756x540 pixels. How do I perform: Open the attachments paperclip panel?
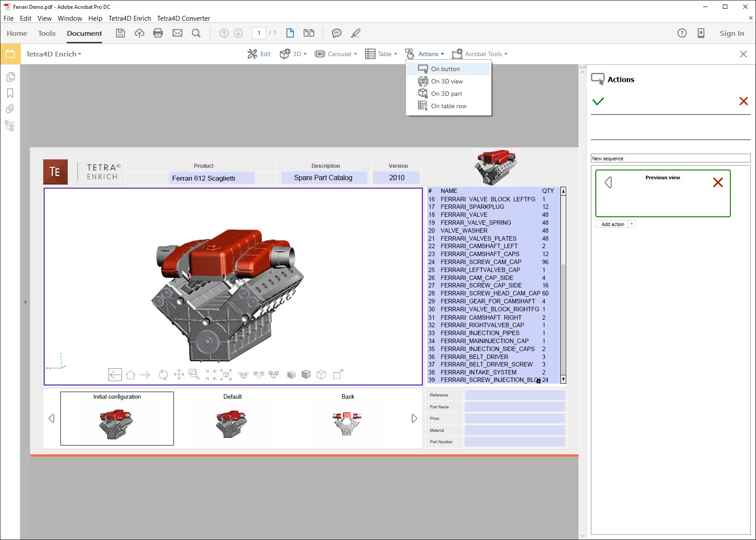coord(10,109)
